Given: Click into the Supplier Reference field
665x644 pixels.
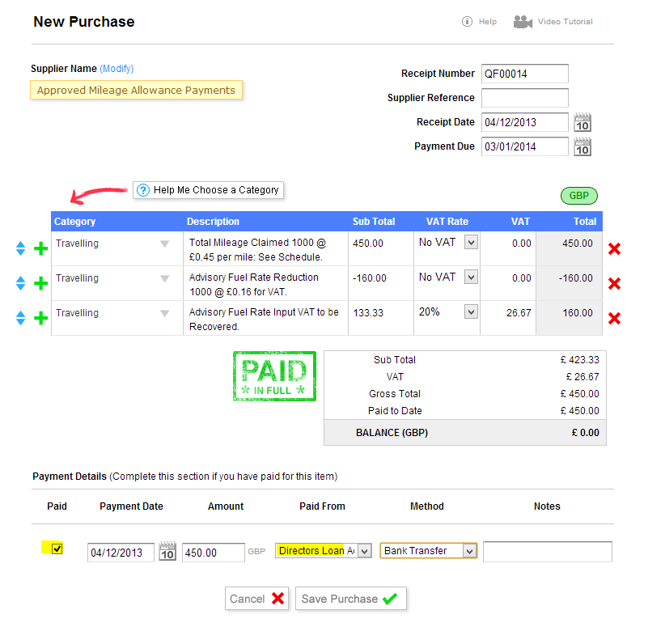Looking at the screenshot, I should 524,98.
